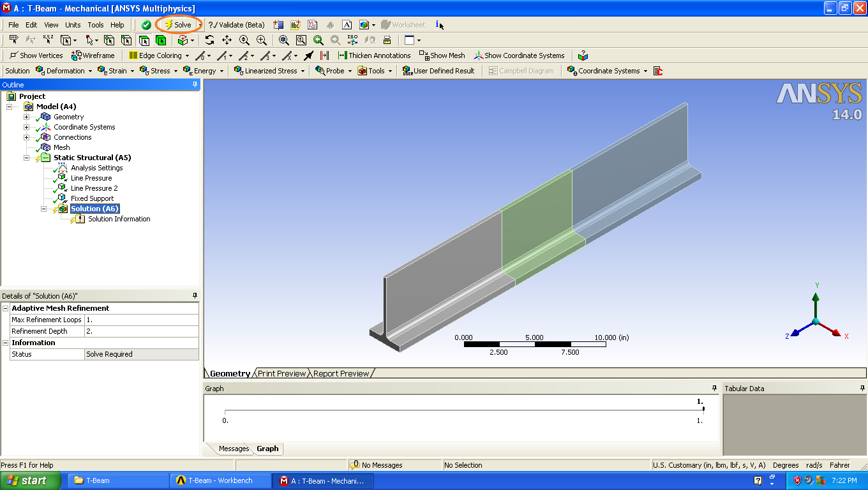Viewport: 868px width, 490px height.
Task: Click the Coordinate XYZ pick icon
Action: tap(48, 40)
